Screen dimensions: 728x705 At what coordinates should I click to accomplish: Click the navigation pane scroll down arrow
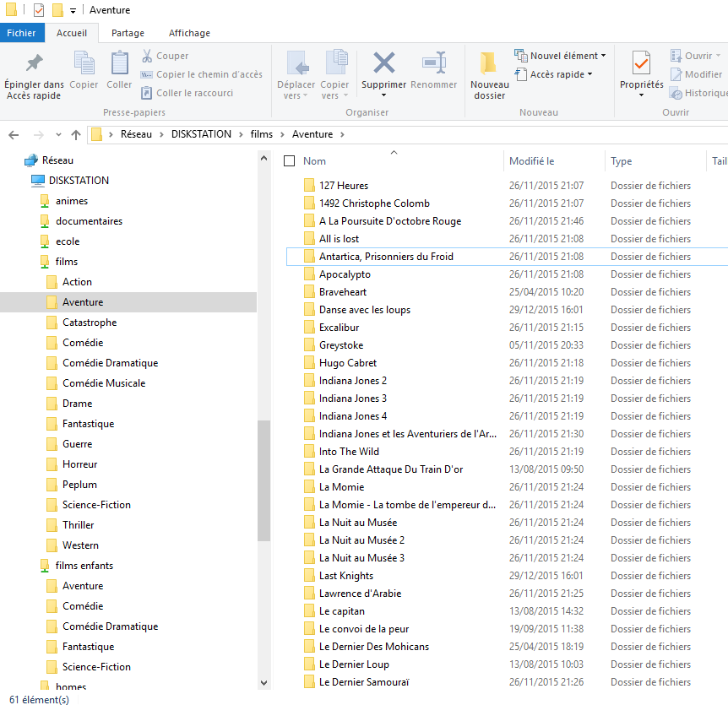pos(263,682)
